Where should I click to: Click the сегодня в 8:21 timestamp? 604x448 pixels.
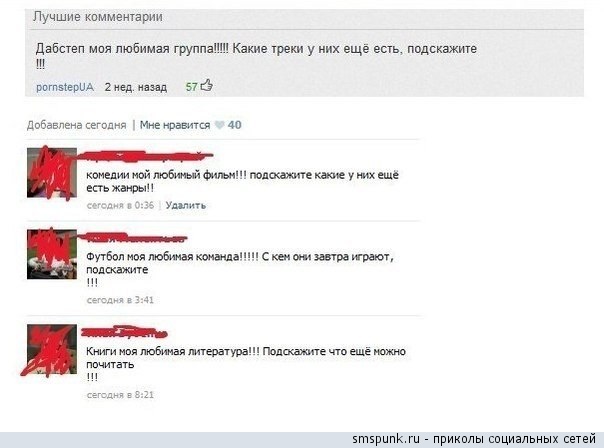pyautogui.click(x=120, y=395)
